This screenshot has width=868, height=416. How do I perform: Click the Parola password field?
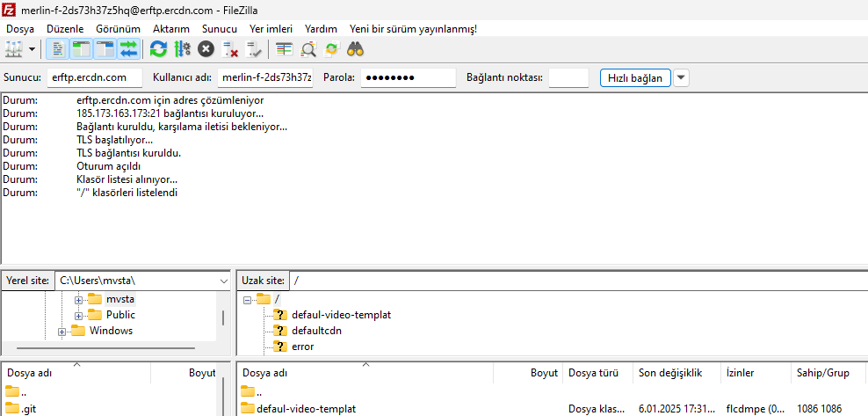pos(408,78)
